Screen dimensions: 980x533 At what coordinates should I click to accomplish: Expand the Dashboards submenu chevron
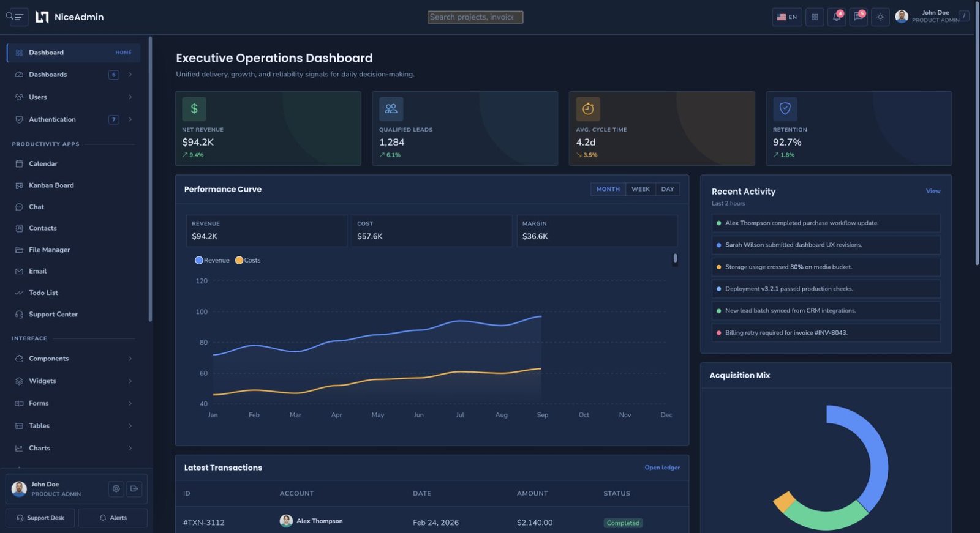pos(130,75)
